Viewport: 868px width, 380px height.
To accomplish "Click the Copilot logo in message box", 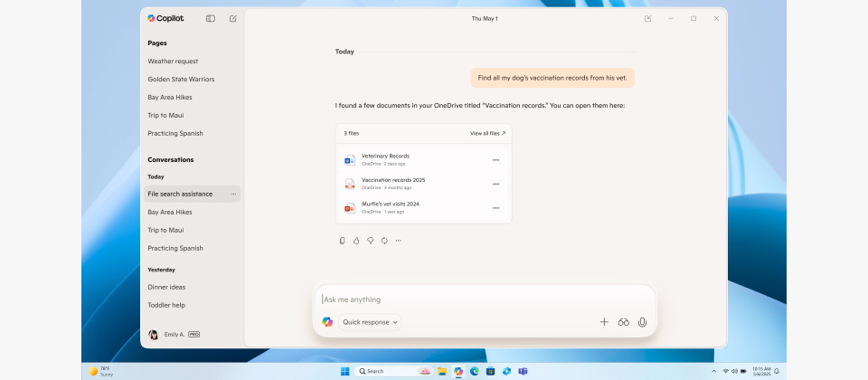I will point(327,322).
